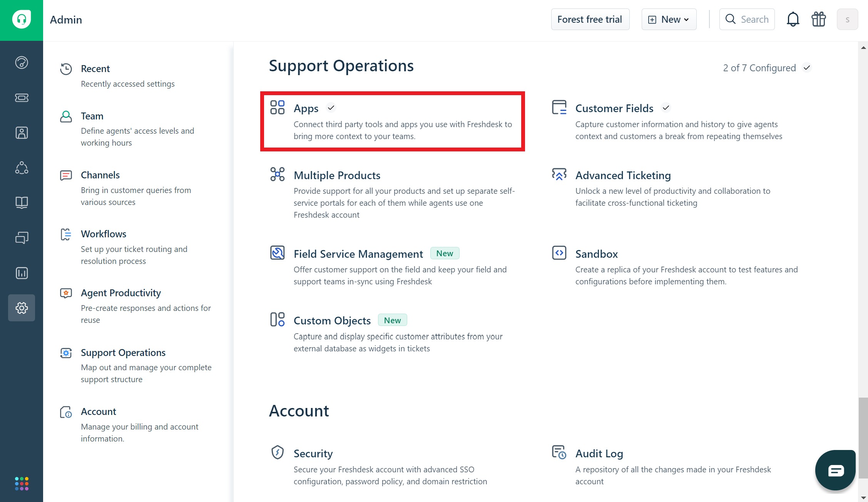Click the Account section heading
Screen dimensions: 868x502
point(299,411)
